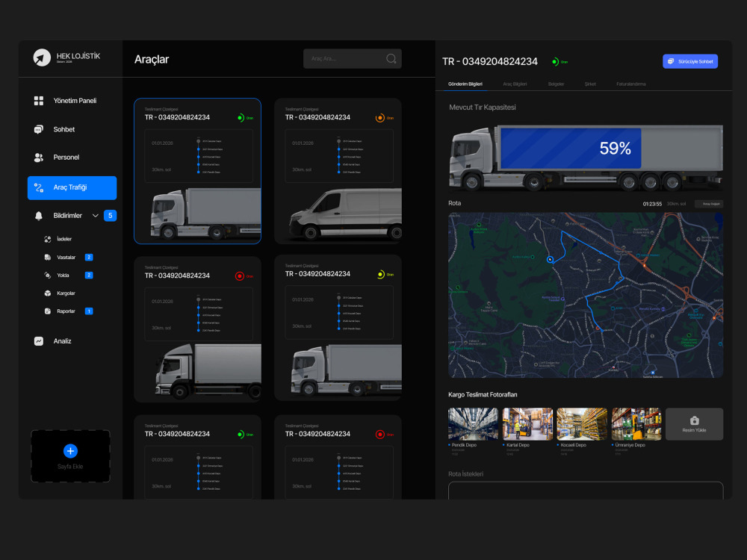Switch to the Belgeler tab
Image resolution: width=747 pixels, height=560 pixels.
556,84
